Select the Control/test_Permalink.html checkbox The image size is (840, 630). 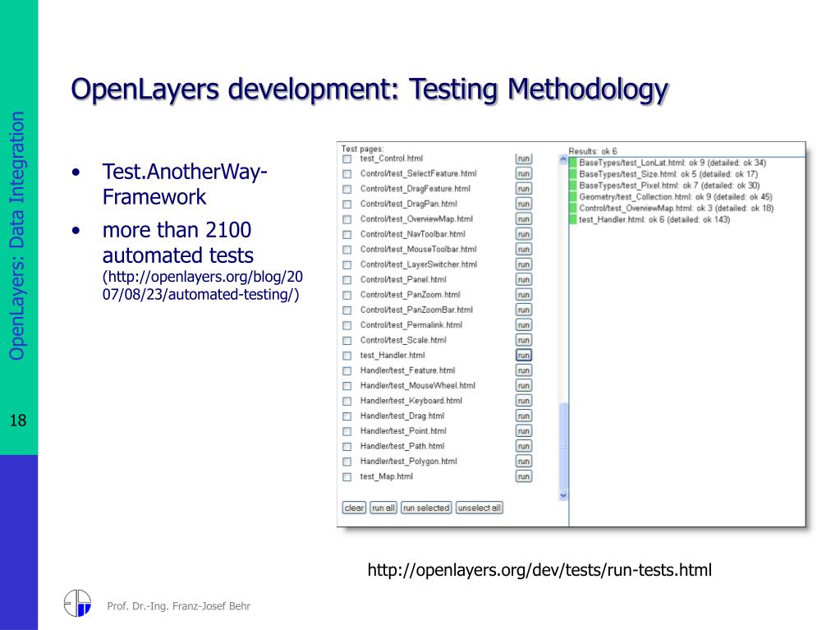347,325
